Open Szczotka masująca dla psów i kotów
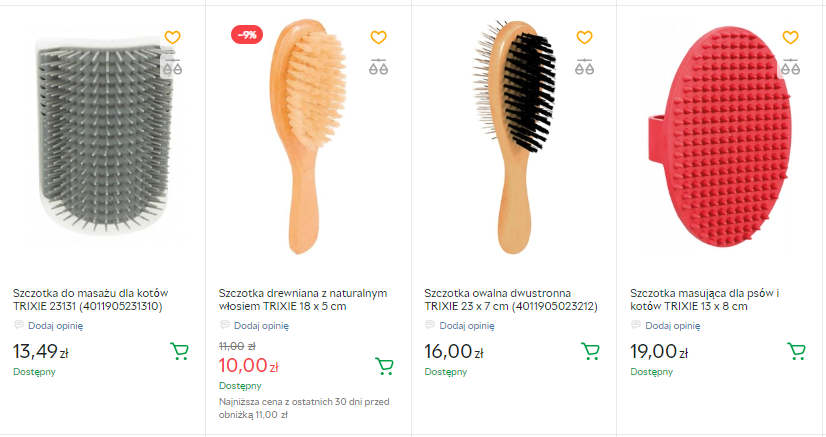The width and height of the screenshot is (826, 437). (x=704, y=299)
